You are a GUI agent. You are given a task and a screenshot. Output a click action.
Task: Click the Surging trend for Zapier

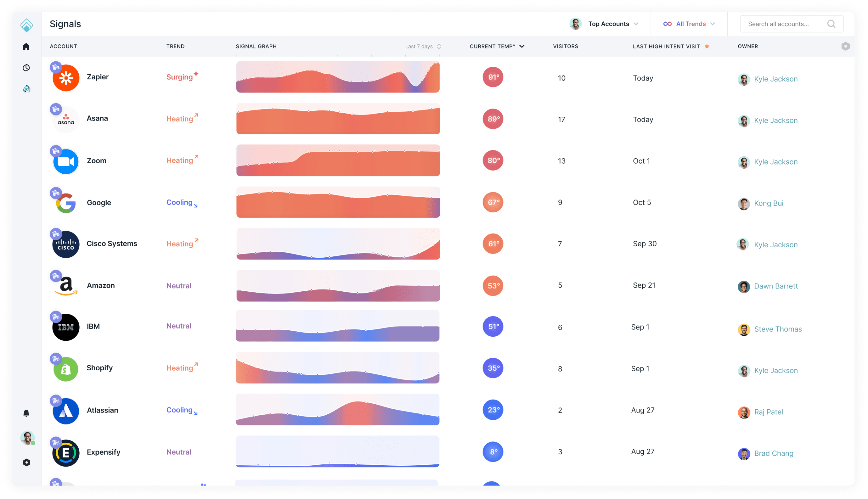click(182, 76)
